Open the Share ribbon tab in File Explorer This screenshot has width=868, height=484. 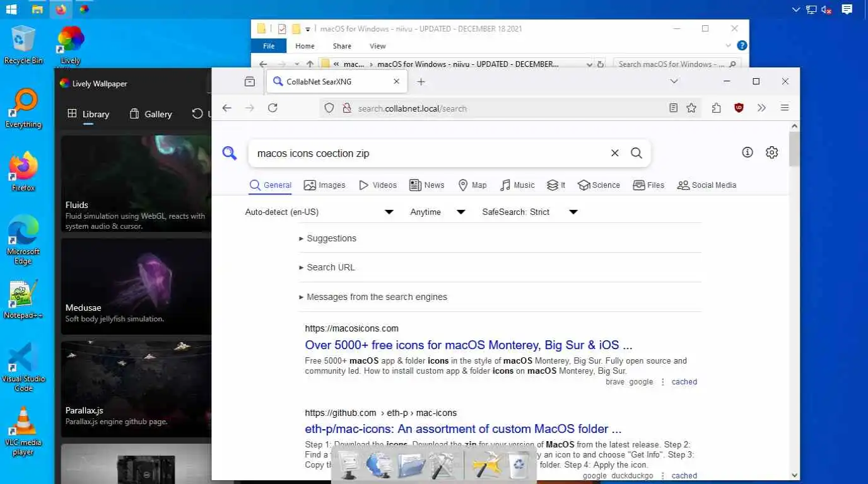(342, 46)
